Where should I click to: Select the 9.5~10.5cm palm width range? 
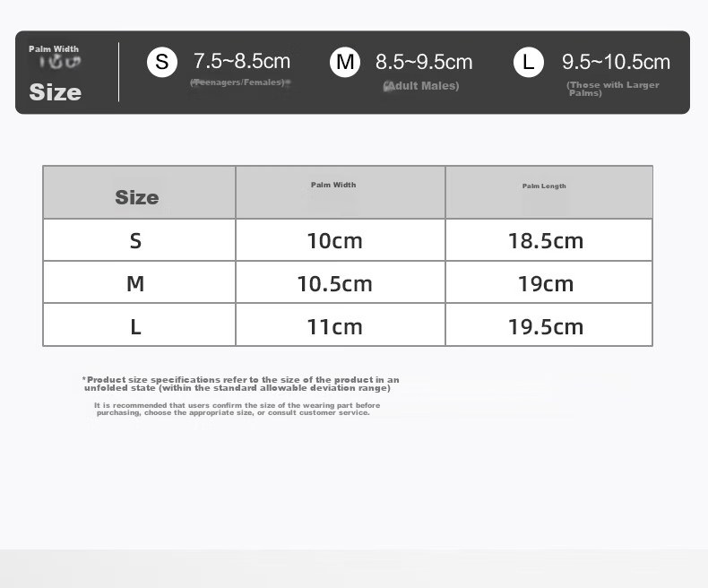616,62
